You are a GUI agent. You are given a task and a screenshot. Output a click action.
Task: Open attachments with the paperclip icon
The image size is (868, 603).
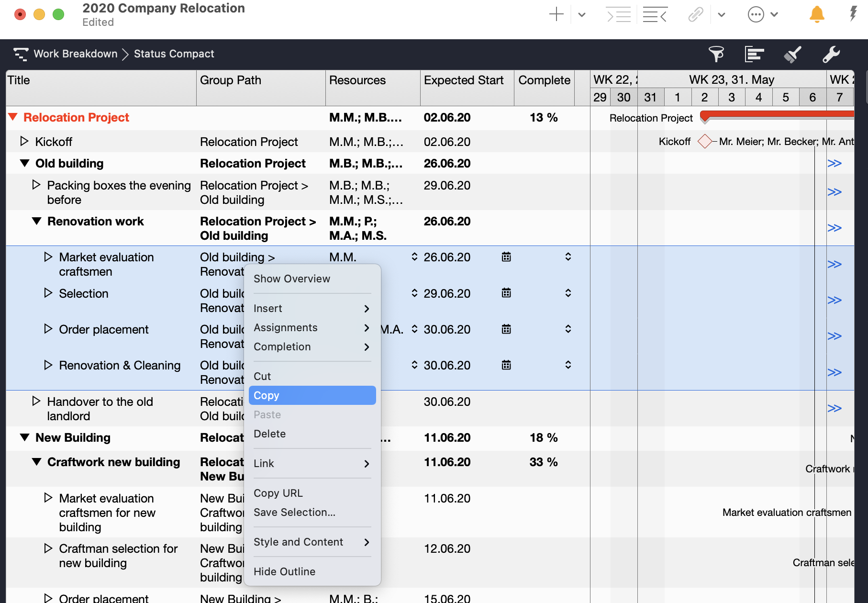[695, 15]
